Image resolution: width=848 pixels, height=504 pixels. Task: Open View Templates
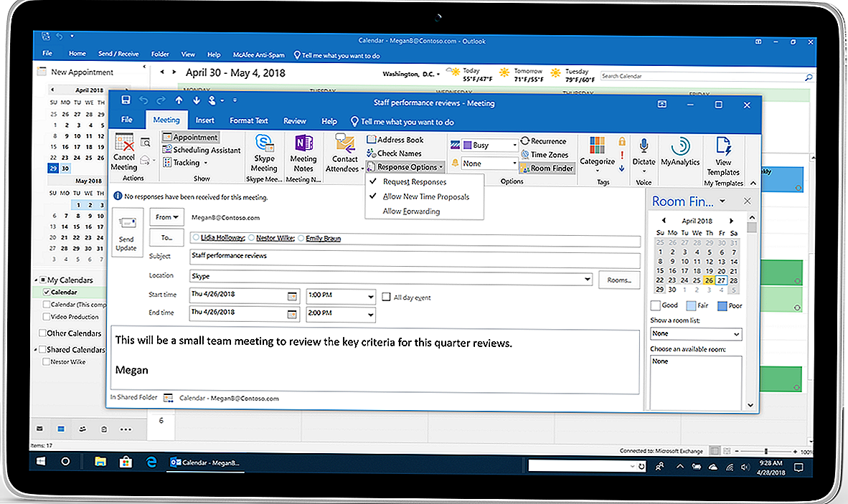tap(723, 156)
